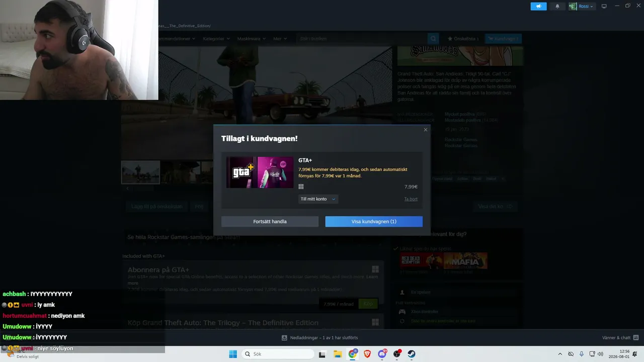
Task: Click the store search magnifier button
Action: pos(433,39)
